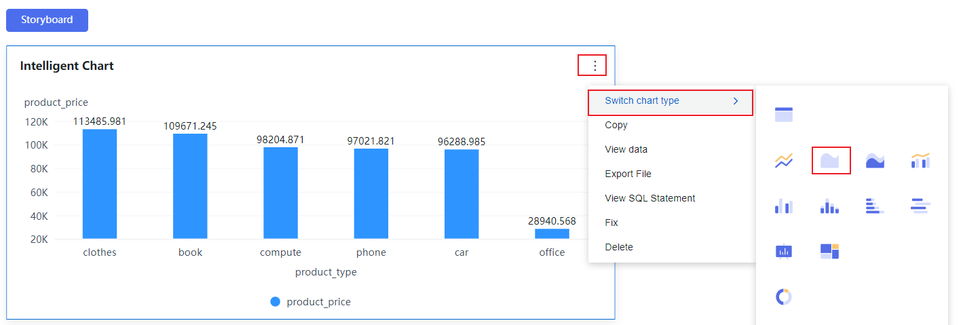This screenshot has height=325, width=980.
Task: Select the grouped column histogram chart icon
Action: 830,206
